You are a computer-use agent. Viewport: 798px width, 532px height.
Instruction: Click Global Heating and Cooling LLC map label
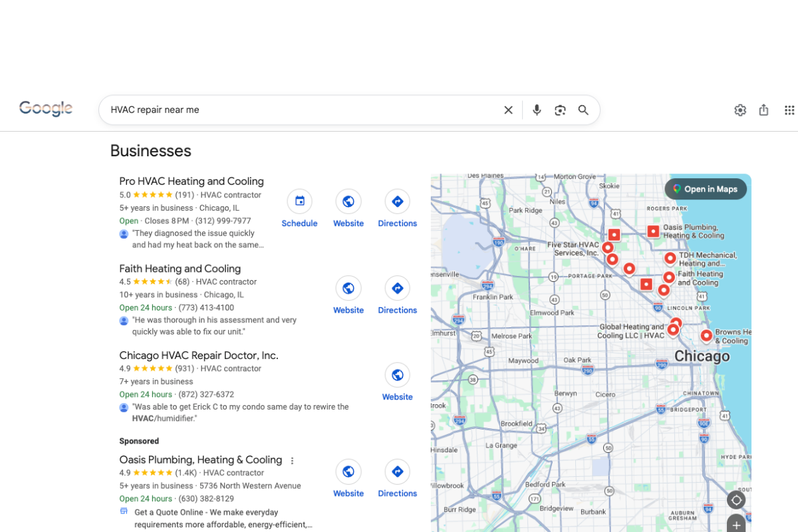(632, 331)
